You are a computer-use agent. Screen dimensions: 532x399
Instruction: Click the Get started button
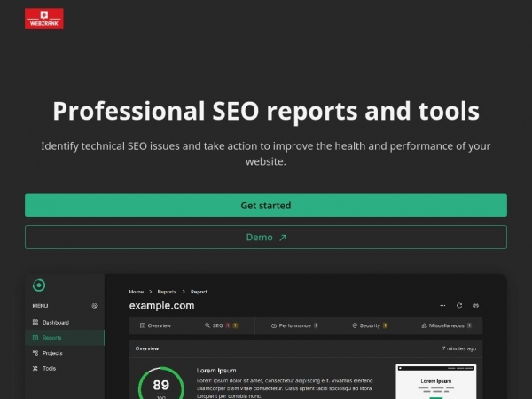266,206
